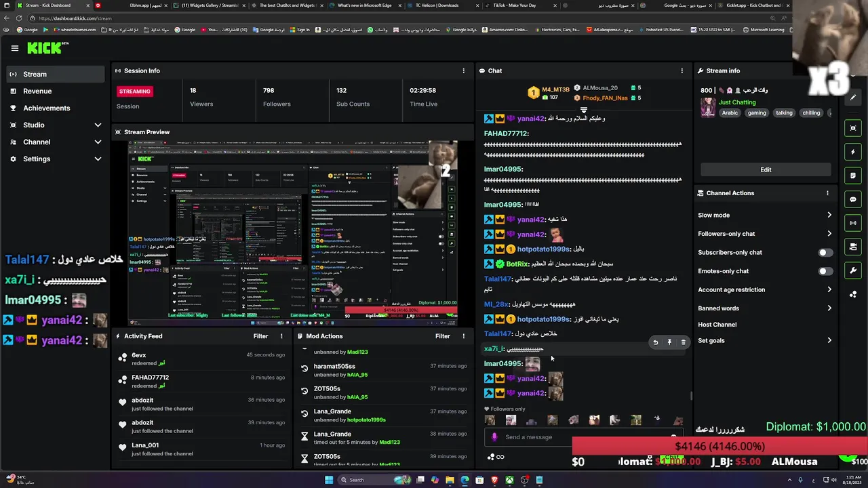
Task: Click the broadcast signal icon in right toolbar
Action: point(853,223)
